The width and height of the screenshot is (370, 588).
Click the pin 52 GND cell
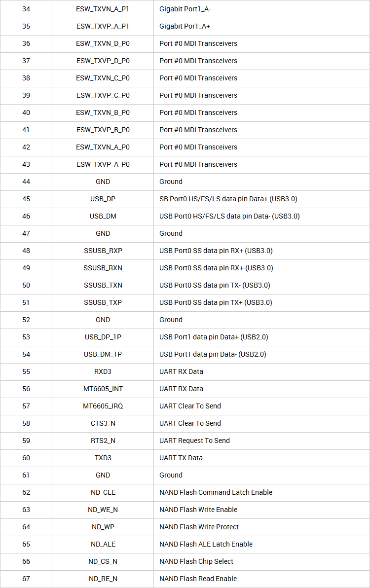point(103,320)
